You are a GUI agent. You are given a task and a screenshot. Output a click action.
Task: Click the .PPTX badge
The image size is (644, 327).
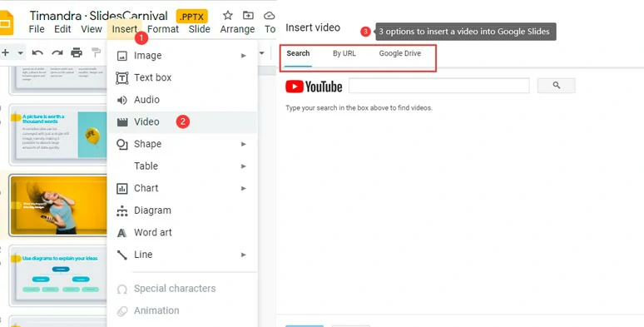192,17
